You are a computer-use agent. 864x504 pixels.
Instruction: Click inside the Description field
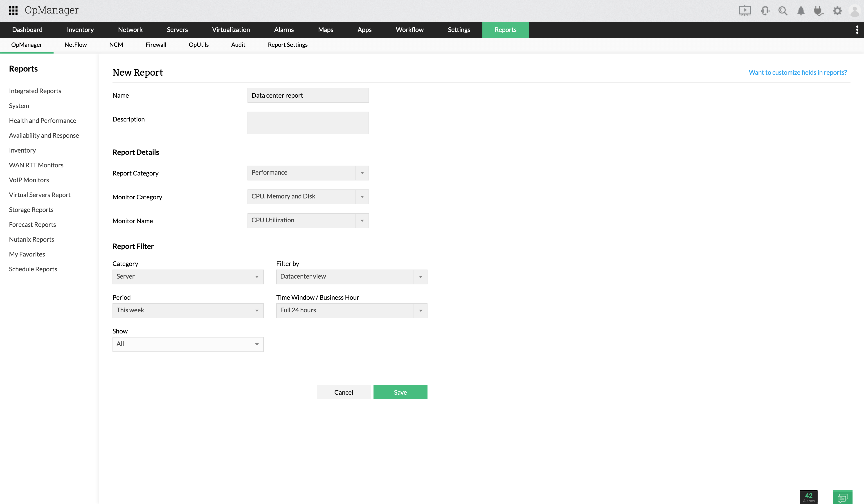coord(308,122)
